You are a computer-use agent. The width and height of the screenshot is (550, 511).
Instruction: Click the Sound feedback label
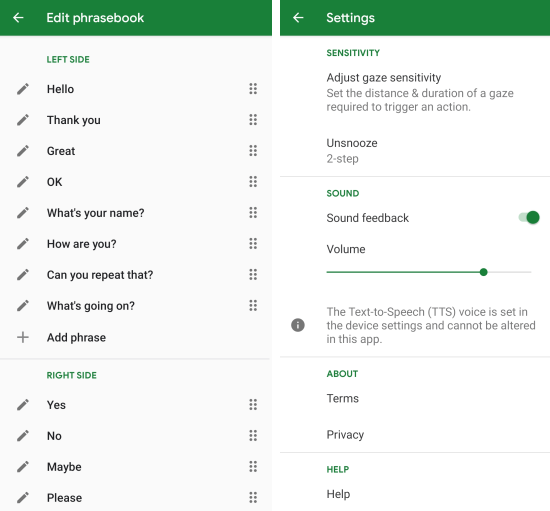[368, 218]
